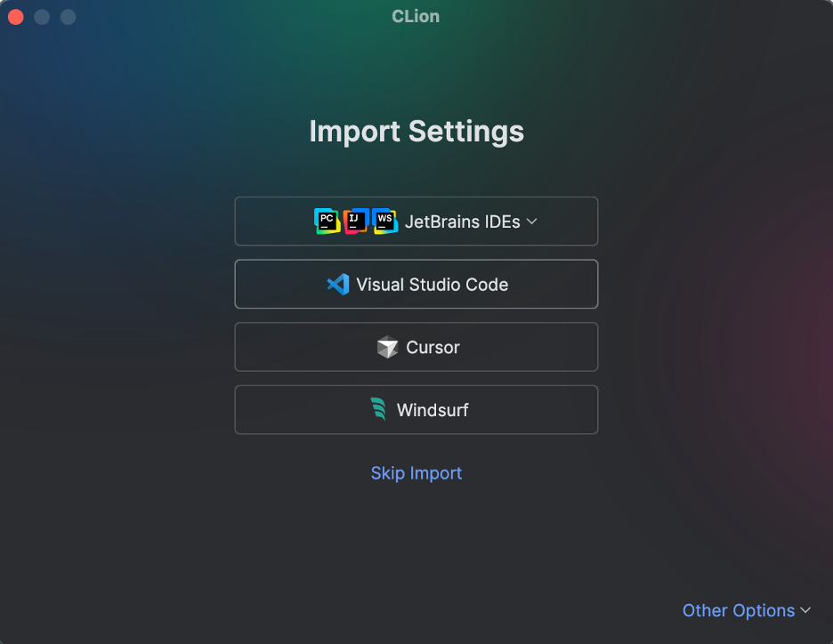Click the CLion title in the titlebar
Image resolution: width=833 pixels, height=644 pixels.
[415, 16]
